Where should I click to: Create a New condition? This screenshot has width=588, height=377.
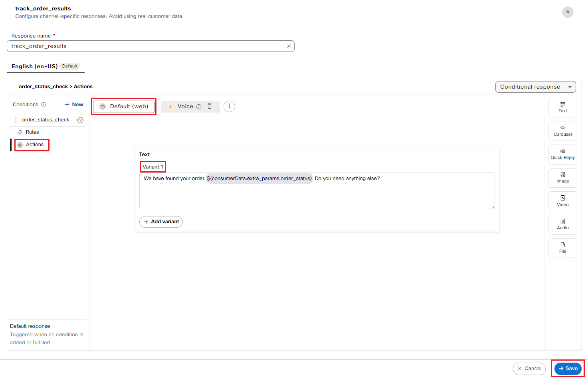pyautogui.click(x=74, y=105)
